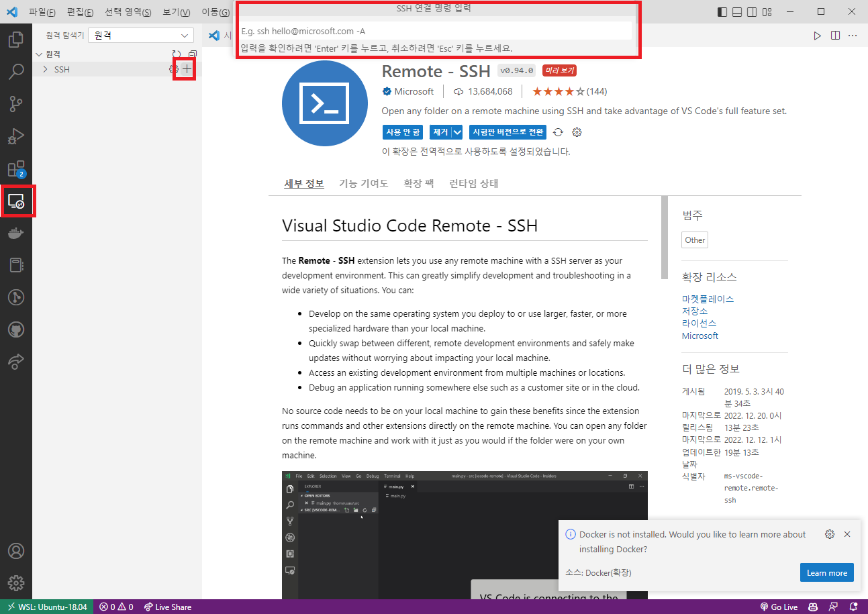Open the 마켓플레이스 resource link

708,299
